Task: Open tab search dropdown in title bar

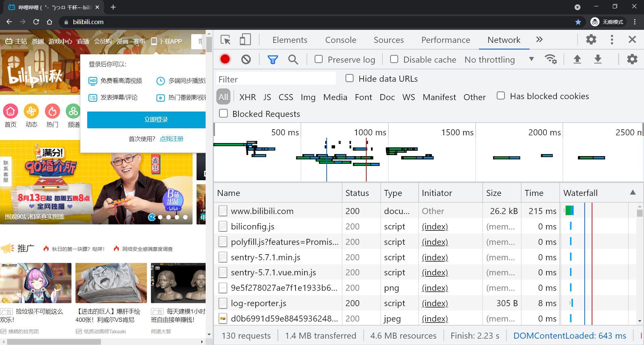Action: (578, 7)
